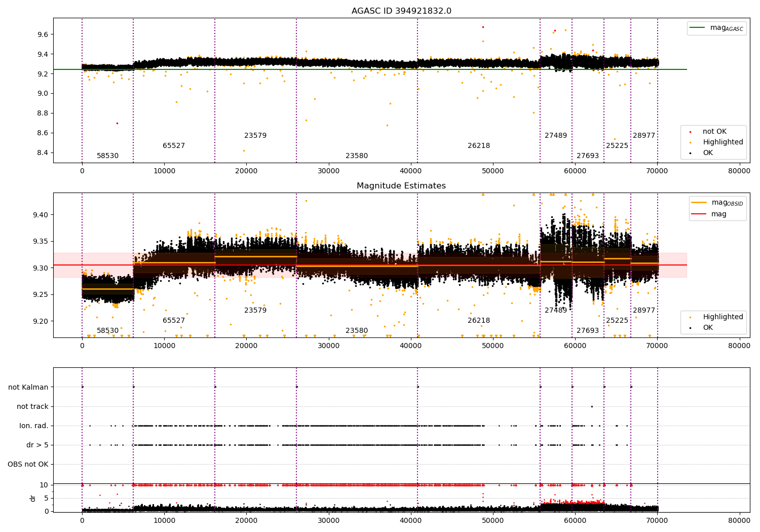760x532 pixels.
Task: Click OBSID label 27489 in the top plot
Action: (556, 136)
